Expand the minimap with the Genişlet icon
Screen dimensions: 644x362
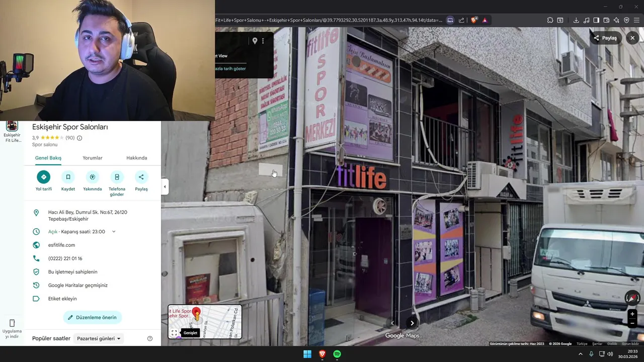click(x=174, y=333)
